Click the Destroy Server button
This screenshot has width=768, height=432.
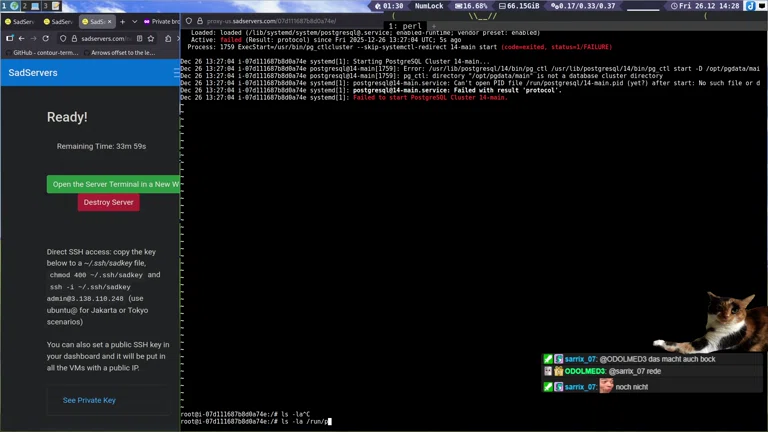click(x=108, y=202)
